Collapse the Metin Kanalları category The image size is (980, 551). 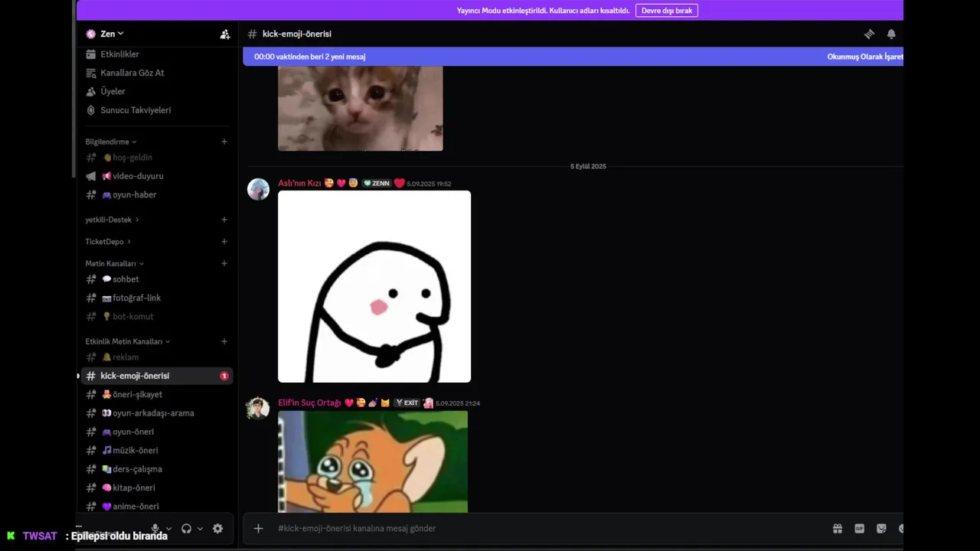point(114,263)
